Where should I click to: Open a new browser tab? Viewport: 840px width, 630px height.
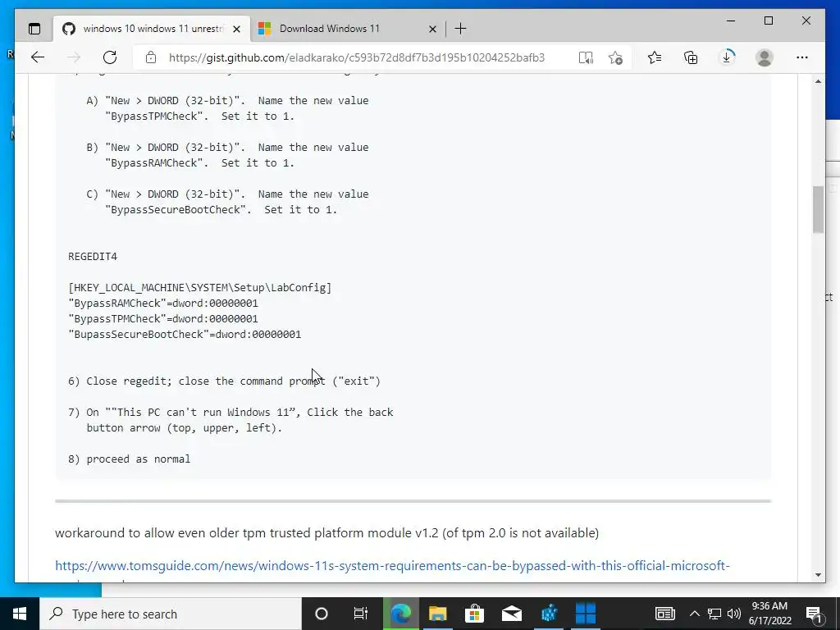[460, 29]
